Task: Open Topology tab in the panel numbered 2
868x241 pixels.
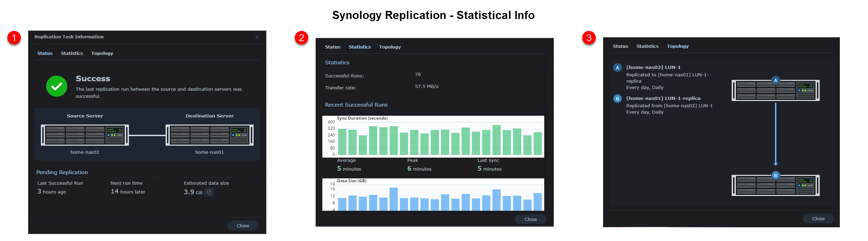Action: point(390,47)
